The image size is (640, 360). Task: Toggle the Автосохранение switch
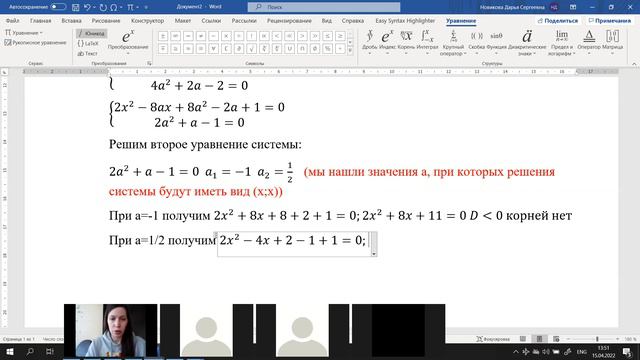58,7
